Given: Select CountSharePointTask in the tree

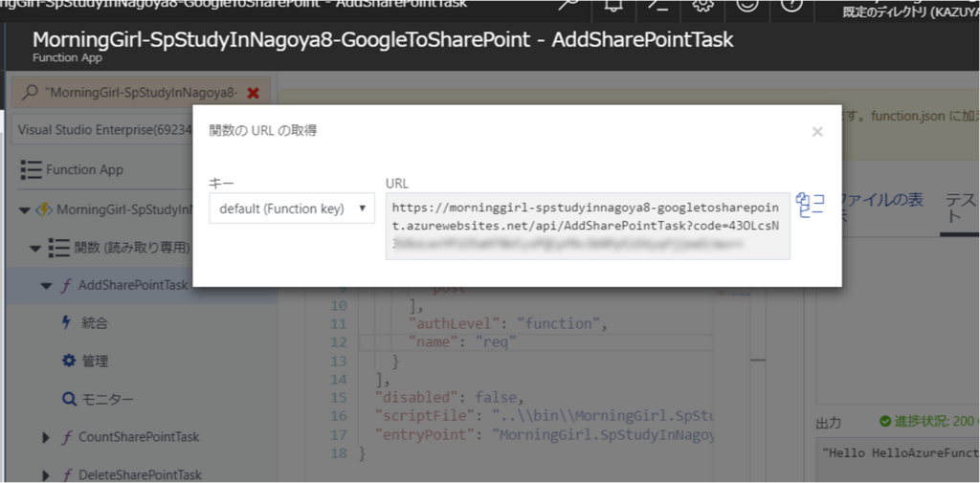Looking at the screenshot, I should tap(139, 437).
